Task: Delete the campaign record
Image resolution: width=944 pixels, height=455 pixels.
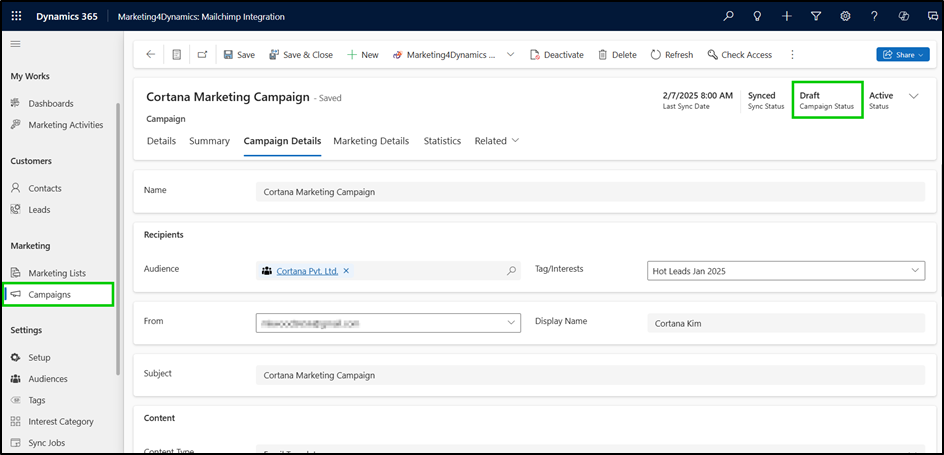Action: click(x=617, y=55)
